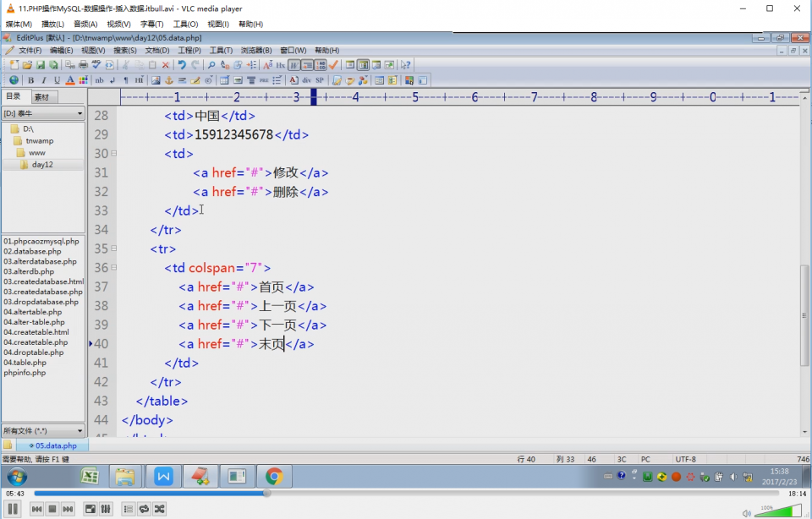Viewport: 812px width, 519px height.
Task: Toggle word wrap with the W button
Action: tap(294, 65)
